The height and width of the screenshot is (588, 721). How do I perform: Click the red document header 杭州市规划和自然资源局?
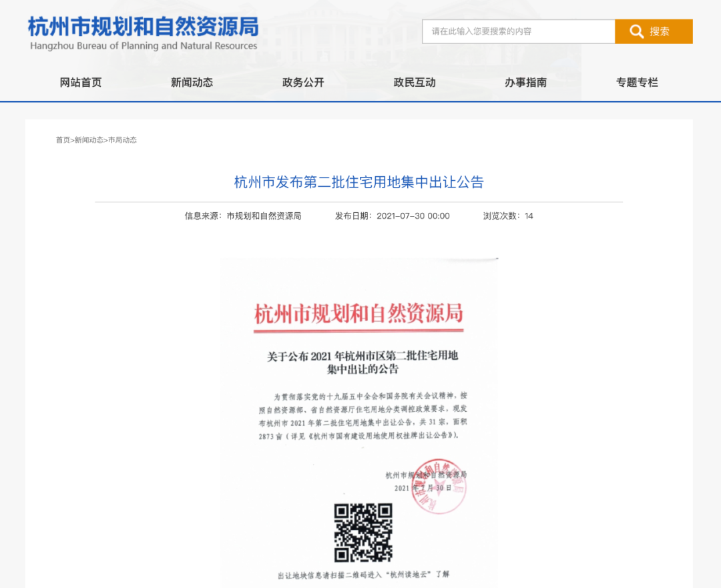358,314
